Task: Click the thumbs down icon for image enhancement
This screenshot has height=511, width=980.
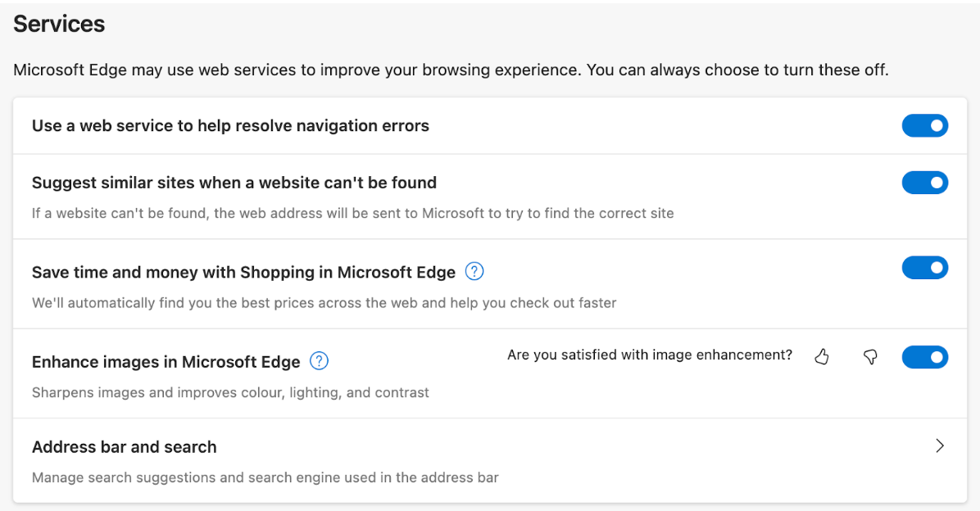Action: pyautogui.click(x=870, y=356)
